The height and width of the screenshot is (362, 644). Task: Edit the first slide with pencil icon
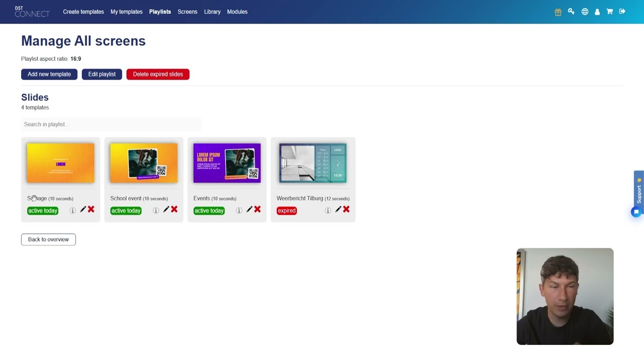(x=83, y=210)
